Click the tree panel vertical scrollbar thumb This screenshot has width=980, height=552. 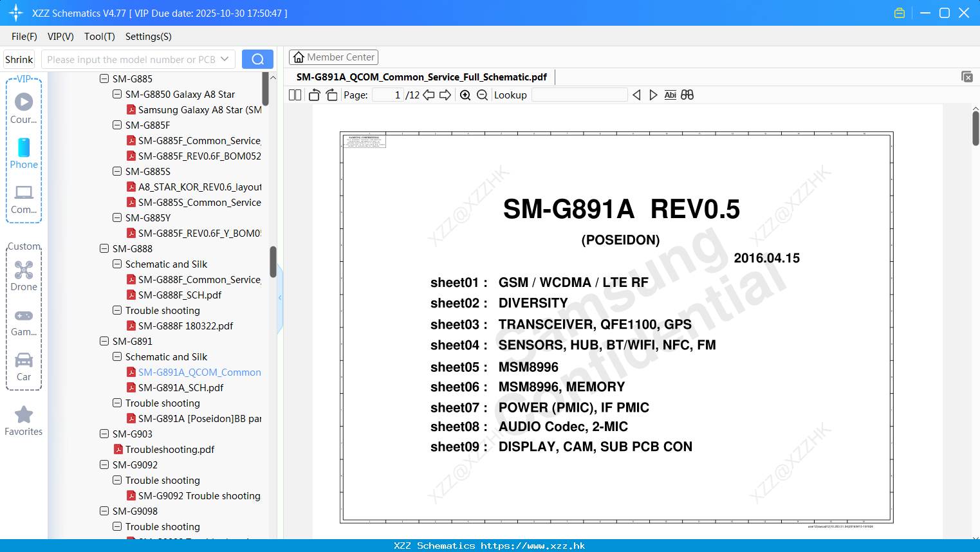point(273,262)
